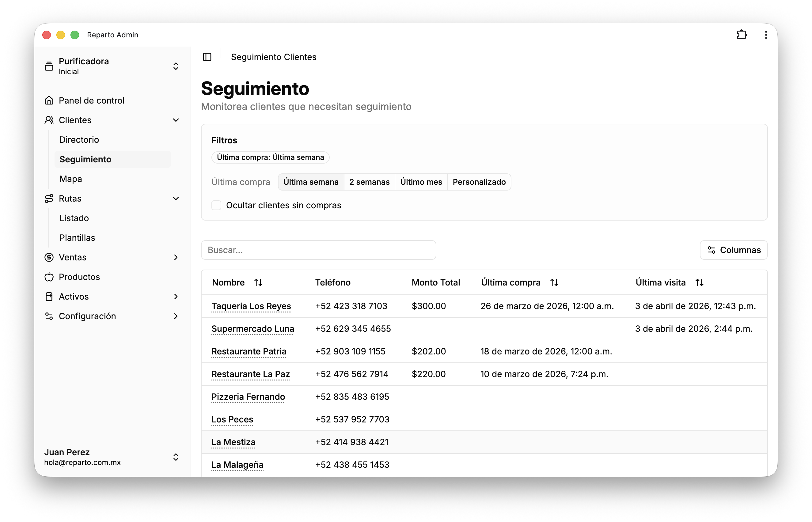Sort table by Nombre arrows

pyautogui.click(x=258, y=282)
